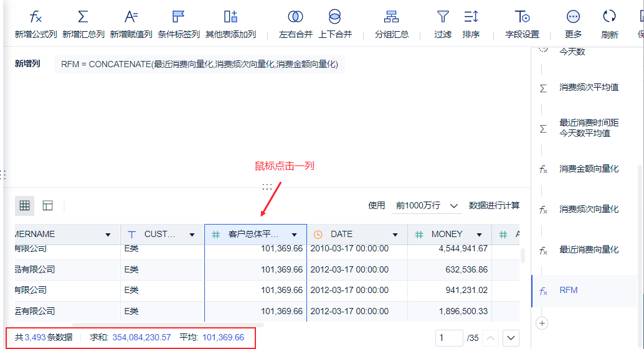Open the 前1000万行 row limit dropdown
644x349 pixels.
(426, 205)
